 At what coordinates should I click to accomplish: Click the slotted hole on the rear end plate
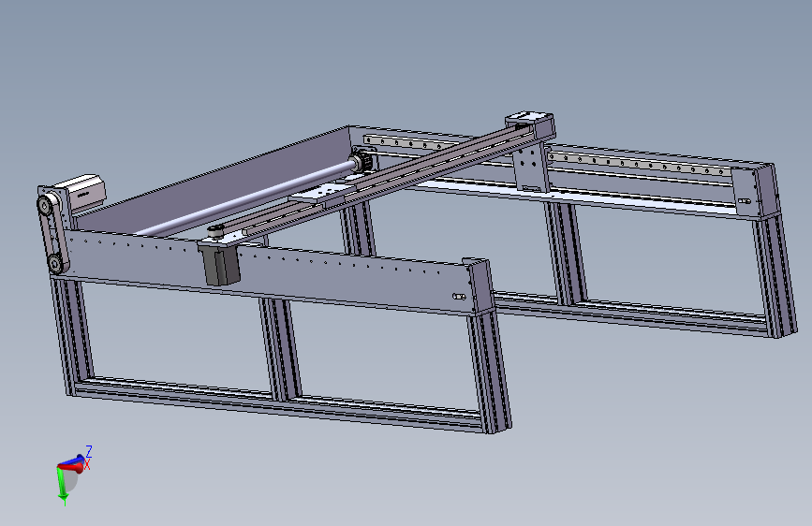click(x=745, y=201)
